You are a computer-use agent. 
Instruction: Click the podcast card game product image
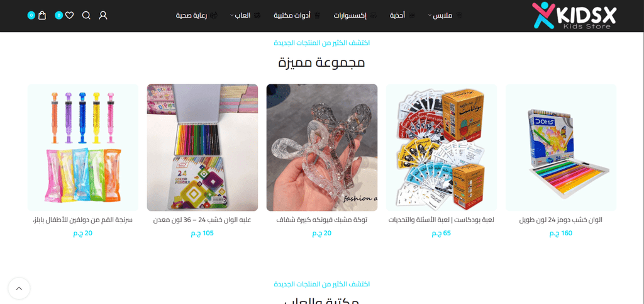click(441, 148)
